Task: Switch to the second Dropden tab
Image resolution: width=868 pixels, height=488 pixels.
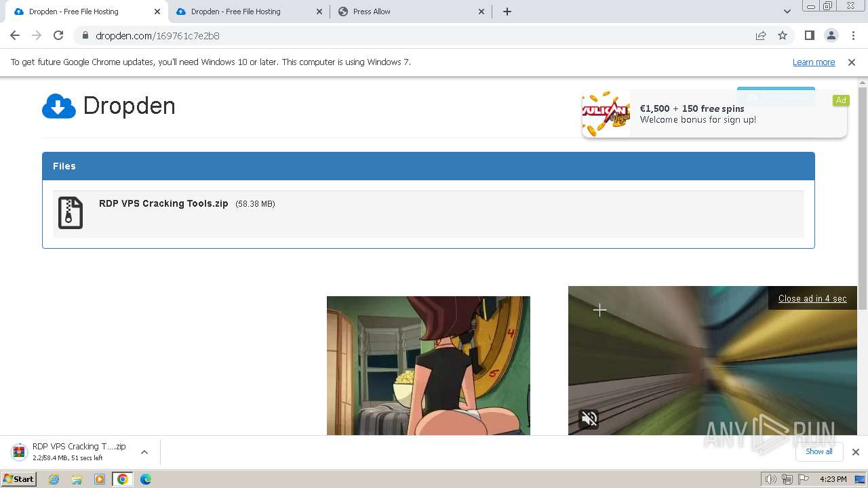Action: click(x=249, y=12)
